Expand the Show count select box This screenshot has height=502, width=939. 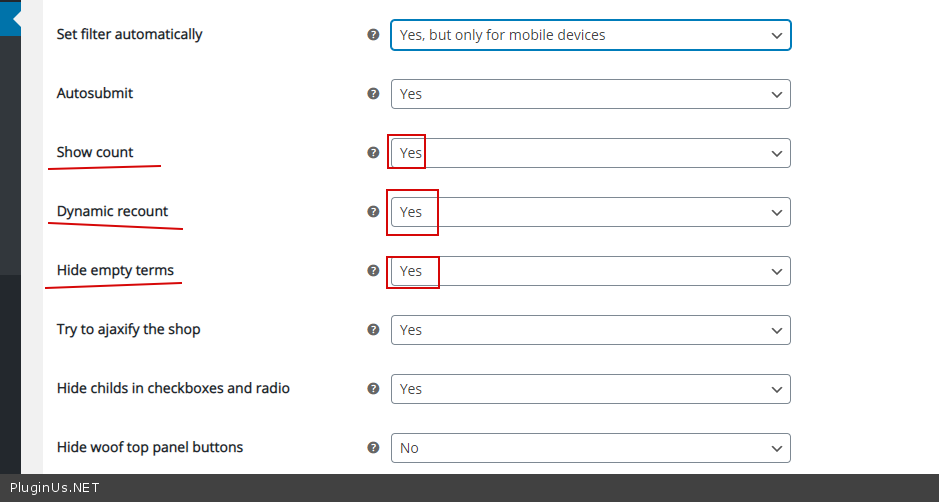pyautogui.click(x=590, y=153)
